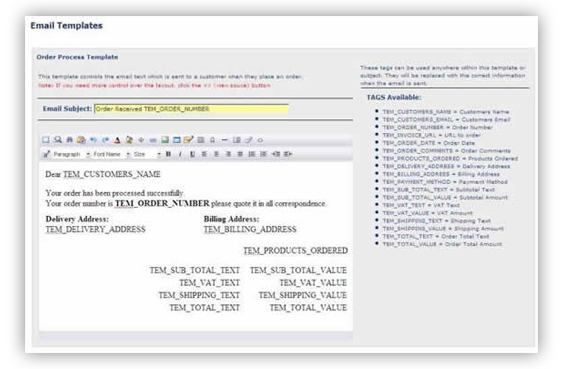The width and height of the screenshot is (563, 369).
Task: Click the square fullscreen icon in editor toolbar
Action: [46, 140]
